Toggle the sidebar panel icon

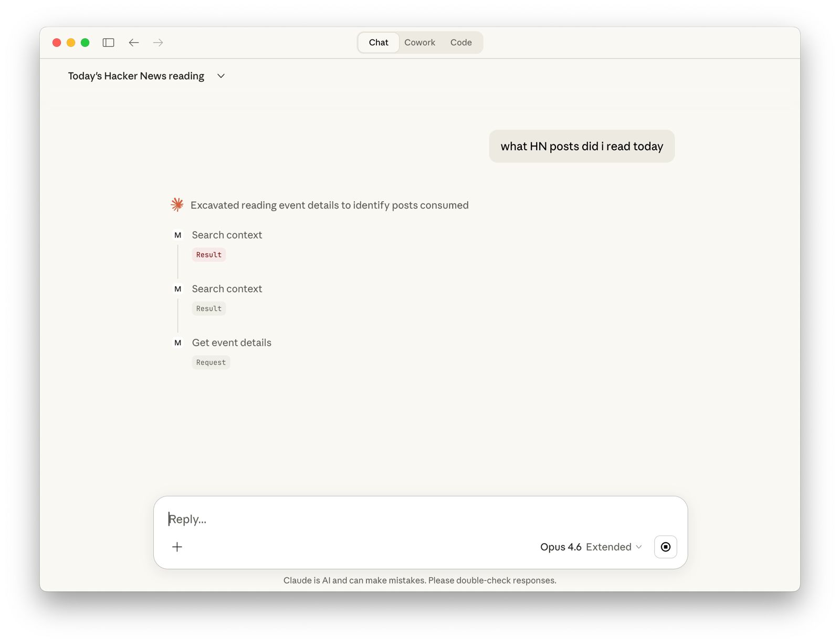(109, 43)
